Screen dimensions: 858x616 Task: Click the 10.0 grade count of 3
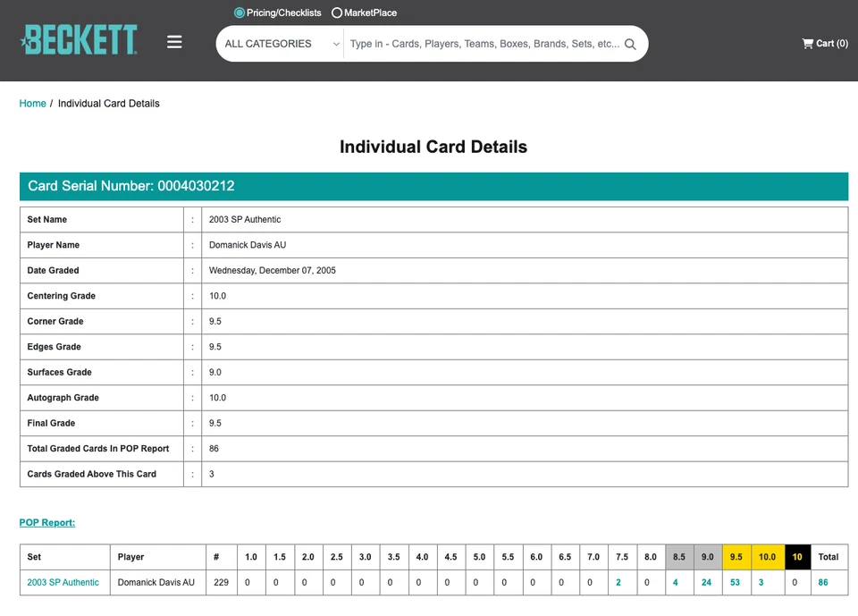click(x=761, y=583)
